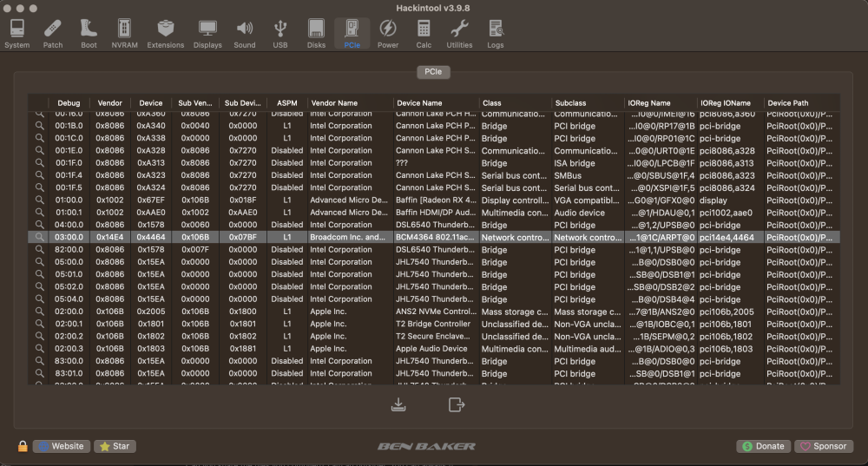
Task: Select the Apple Audio Device row
Action: pos(434,348)
